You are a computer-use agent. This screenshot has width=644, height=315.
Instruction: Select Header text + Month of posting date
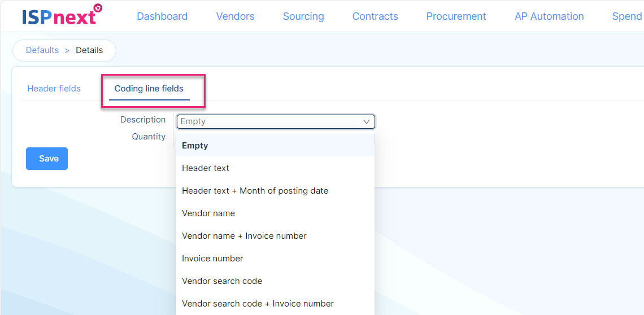click(275, 191)
